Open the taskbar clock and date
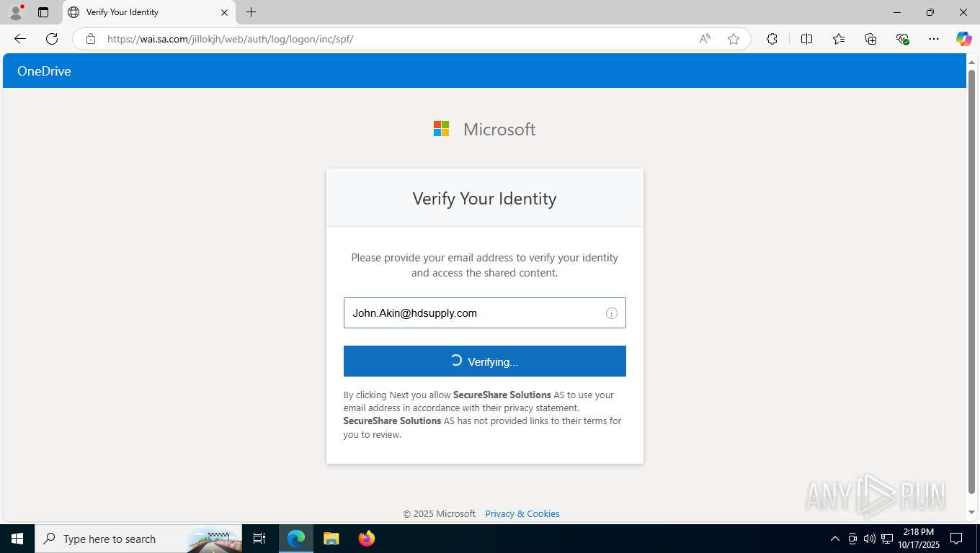This screenshot has height=553, width=980. (919, 539)
